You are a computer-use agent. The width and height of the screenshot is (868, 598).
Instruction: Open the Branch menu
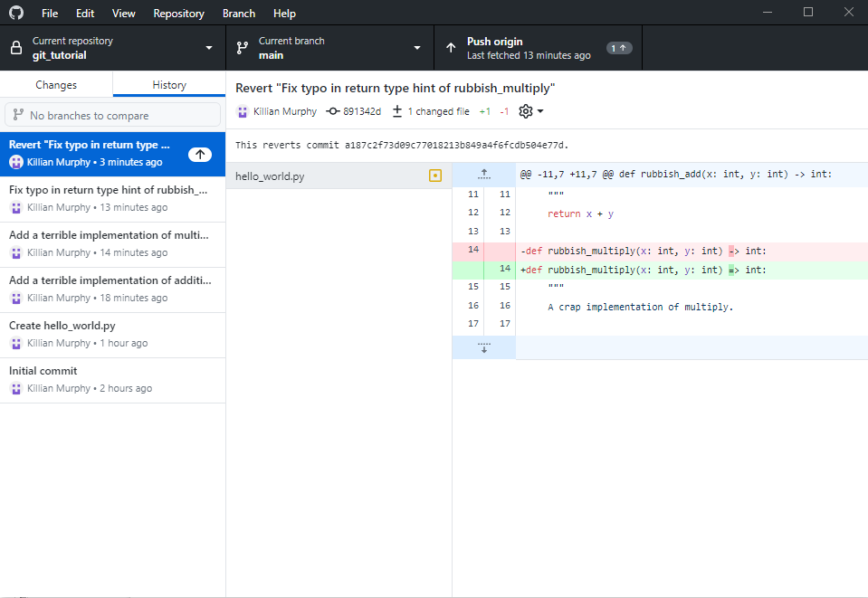pyautogui.click(x=239, y=14)
